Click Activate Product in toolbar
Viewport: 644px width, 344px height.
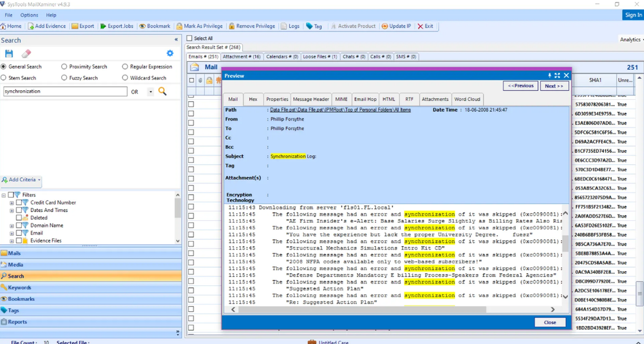point(353,26)
